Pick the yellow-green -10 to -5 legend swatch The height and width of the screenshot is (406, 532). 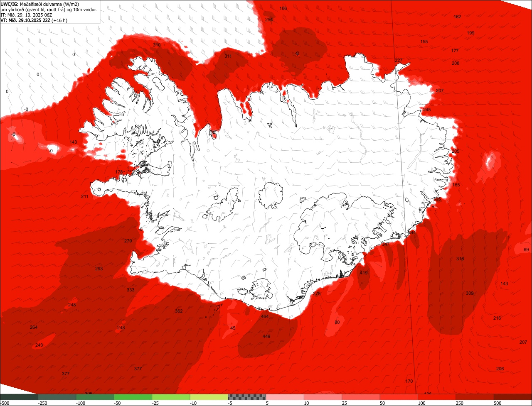point(209,397)
